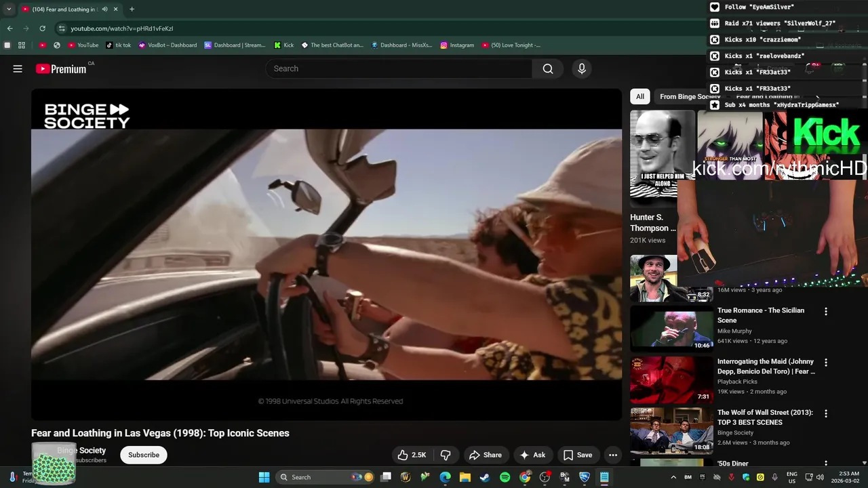
Task: Reload the current page
Action: 42,28
